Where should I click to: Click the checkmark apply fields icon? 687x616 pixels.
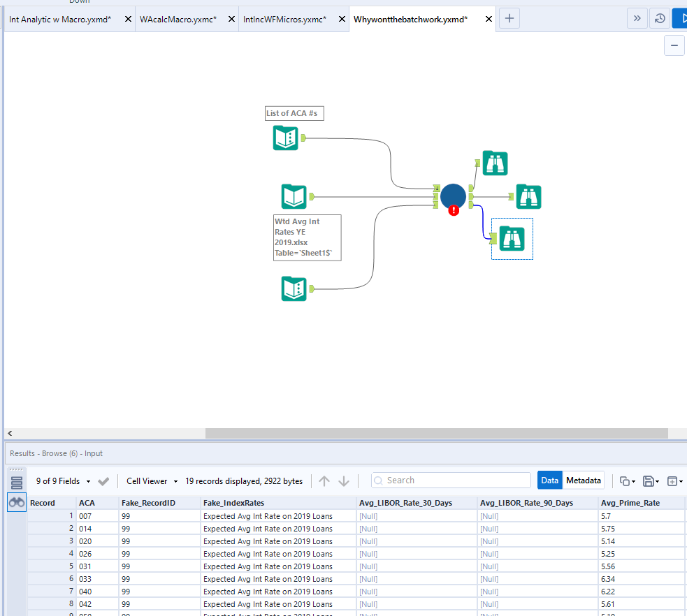click(103, 481)
